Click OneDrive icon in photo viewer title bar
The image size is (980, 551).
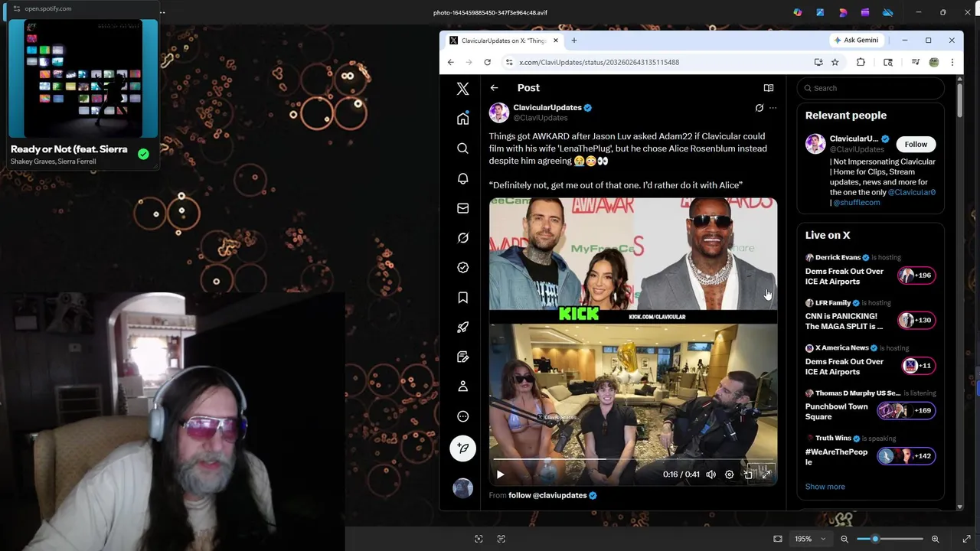887,12
